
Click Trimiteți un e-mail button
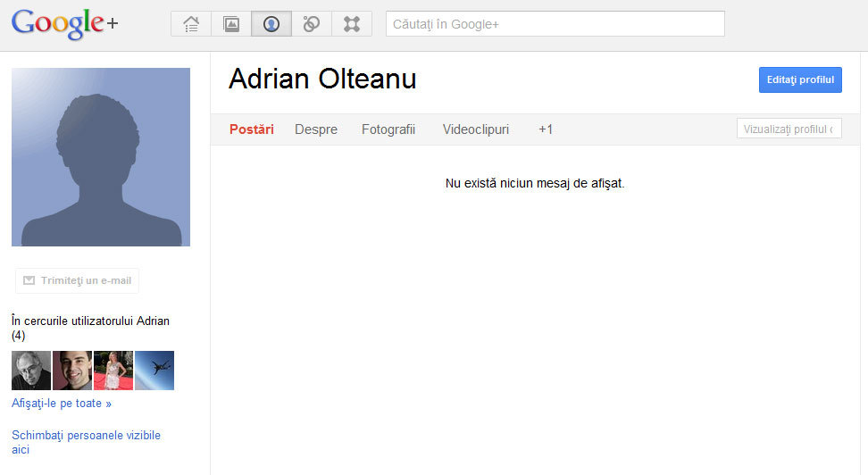pos(78,280)
